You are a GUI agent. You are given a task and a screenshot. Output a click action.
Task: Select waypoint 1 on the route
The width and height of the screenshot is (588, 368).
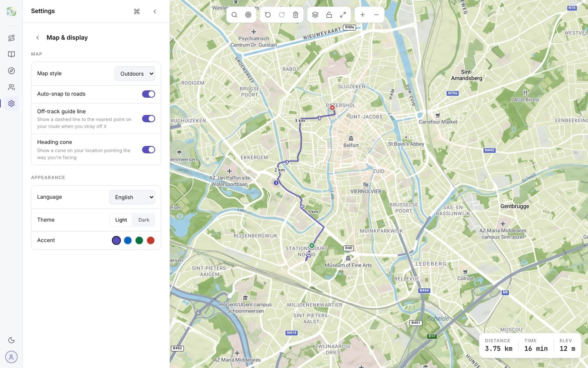pos(276,183)
